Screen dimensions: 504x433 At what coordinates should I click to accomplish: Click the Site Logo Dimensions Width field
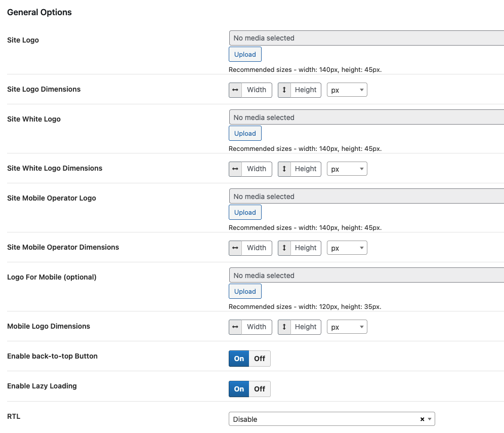[257, 90]
